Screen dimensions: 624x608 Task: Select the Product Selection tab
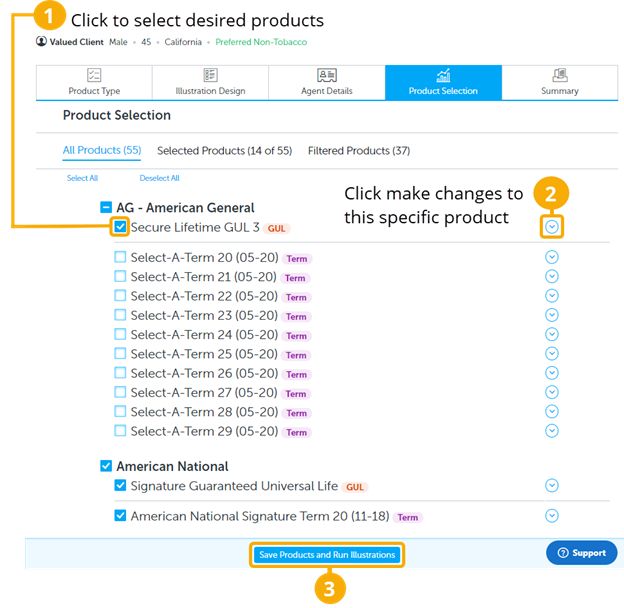click(x=443, y=82)
